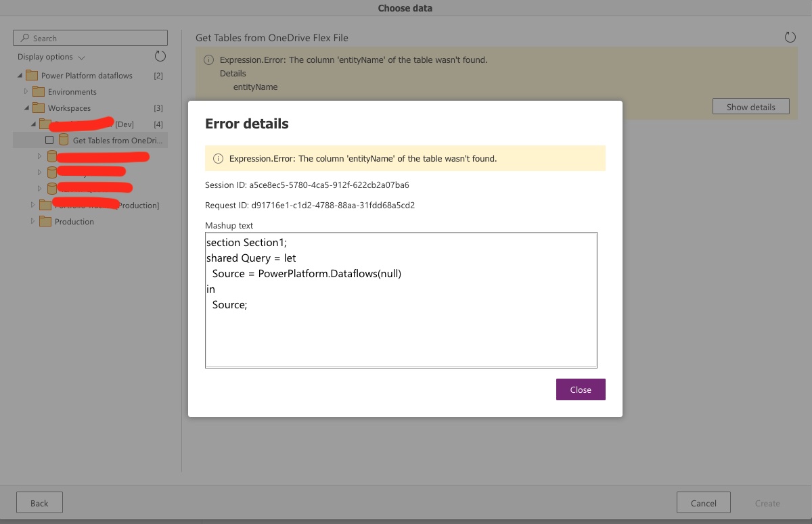The image size is (812, 524).
Task: Open the Display options dropdown
Action: 51,57
